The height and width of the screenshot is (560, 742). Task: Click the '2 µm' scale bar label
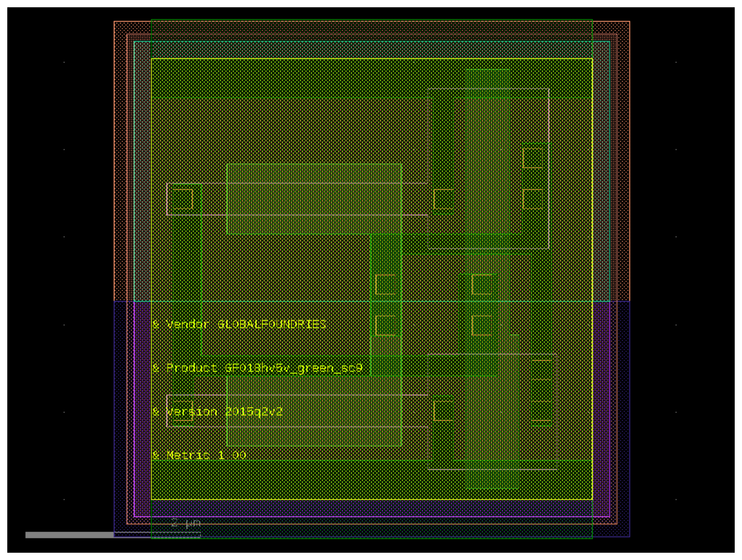click(x=186, y=523)
